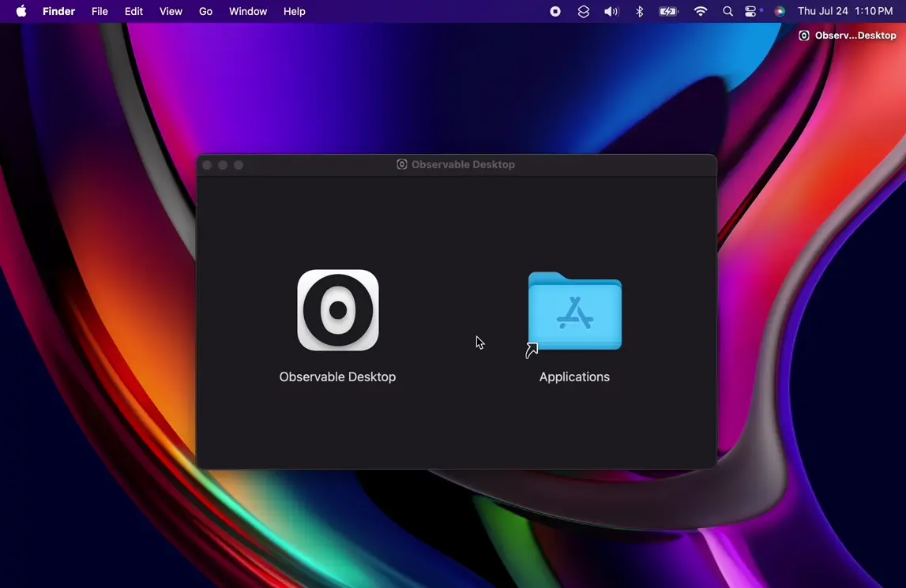Image resolution: width=906 pixels, height=588 pixels.
Task: Expand the Go menu
Action: coord(205,12)
